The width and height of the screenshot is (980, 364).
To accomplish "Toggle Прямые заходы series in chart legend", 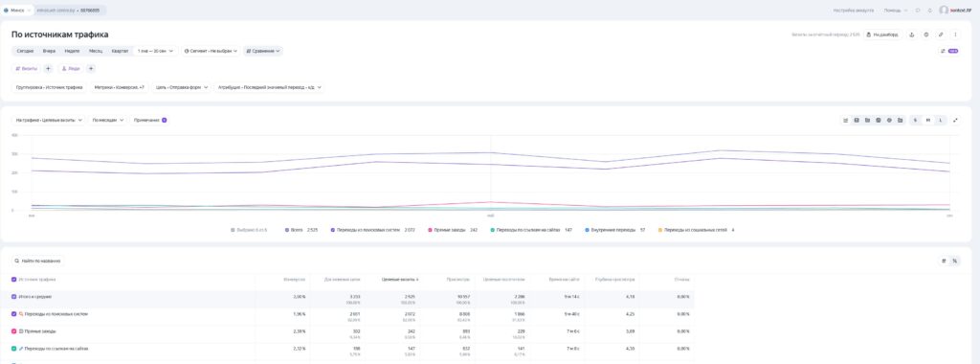I will [453, 230].
